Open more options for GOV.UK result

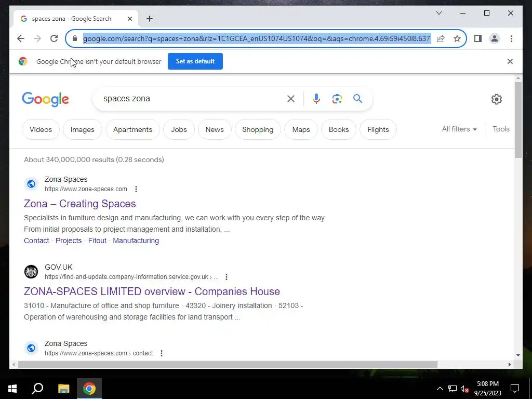227,277
